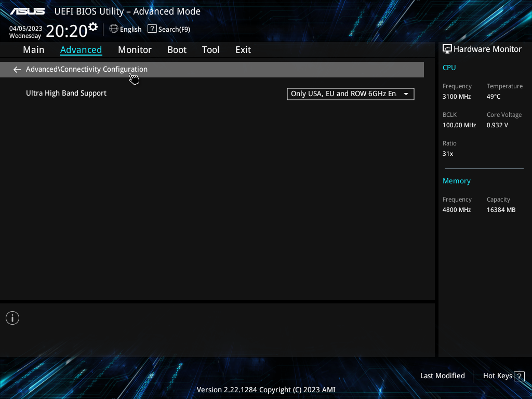Click the Hardware Monitor panel icon
The image size is (532, 399).
447,49
